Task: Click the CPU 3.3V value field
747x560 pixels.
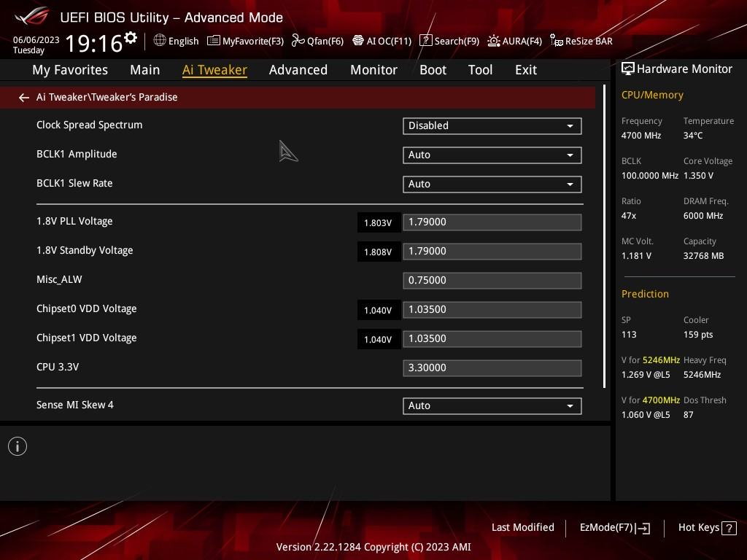Action: pyautogui.click(x=492, y=367)
